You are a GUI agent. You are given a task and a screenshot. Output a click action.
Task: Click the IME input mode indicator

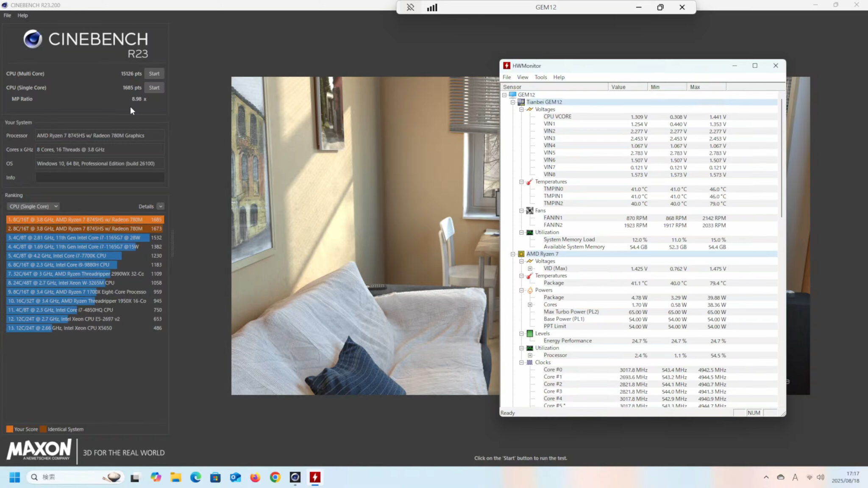[795, 477]
